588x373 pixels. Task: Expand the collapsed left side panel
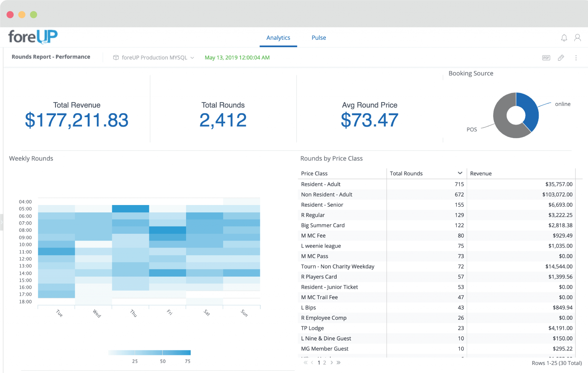click(2, 222)
